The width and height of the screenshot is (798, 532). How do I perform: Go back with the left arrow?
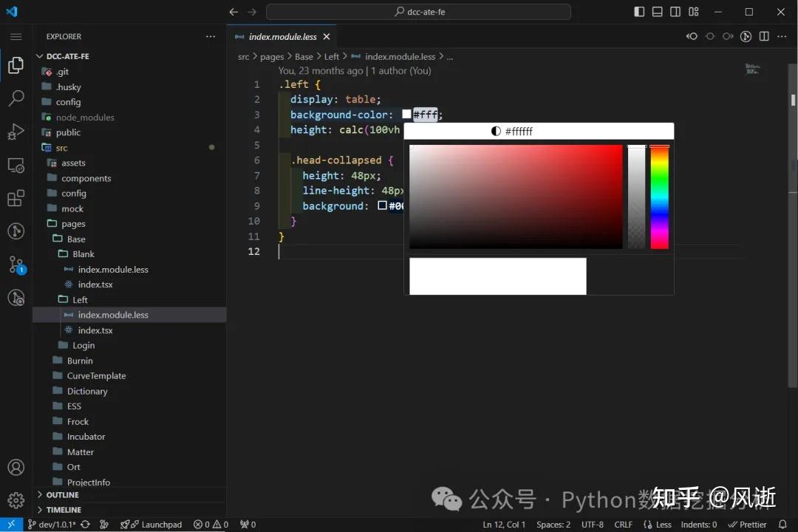(x=233, y=12)
